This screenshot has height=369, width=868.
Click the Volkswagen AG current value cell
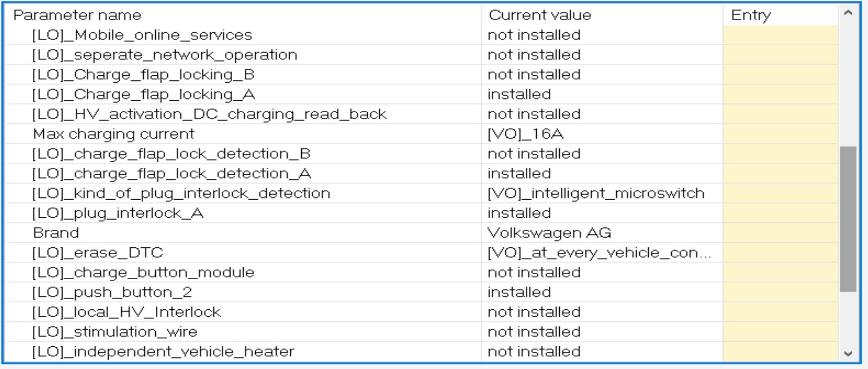click(549, 233)
